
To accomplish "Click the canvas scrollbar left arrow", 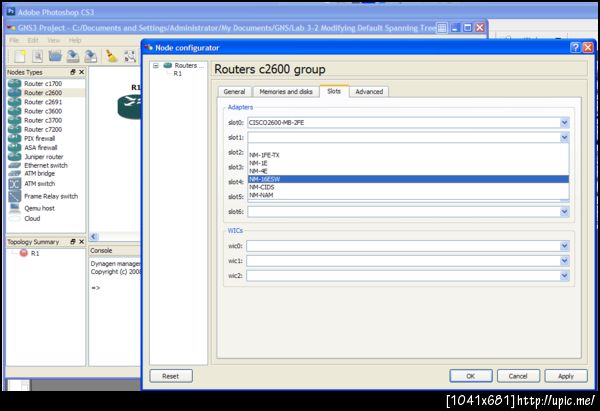I will click(x=94, y=236).
